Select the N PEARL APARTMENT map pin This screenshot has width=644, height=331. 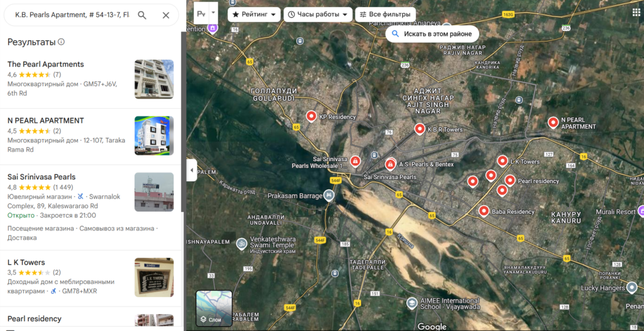553,122
